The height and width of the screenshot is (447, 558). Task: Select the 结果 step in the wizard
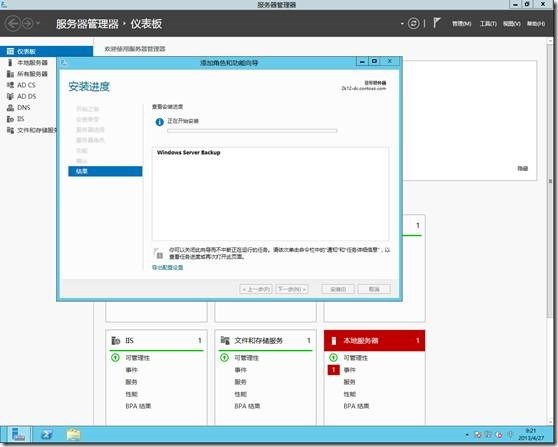(x=105, y=171)
